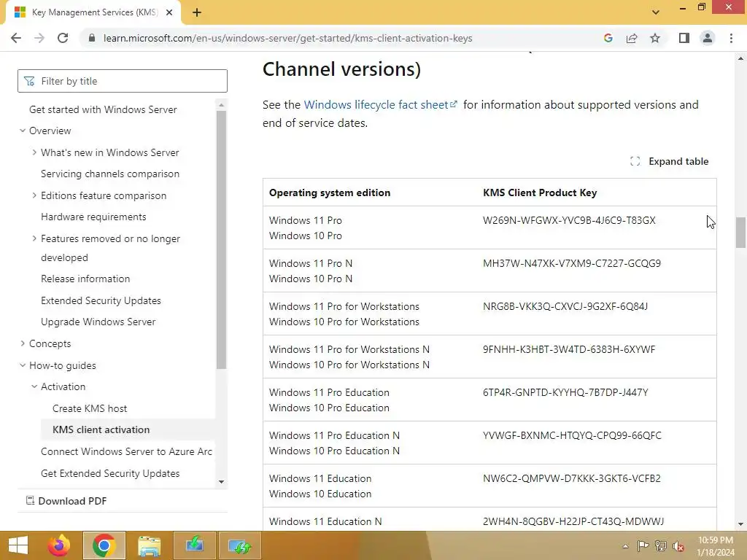Open Hardware requirements page
Viewport: 747px width, 560px height.
point(93,217)
